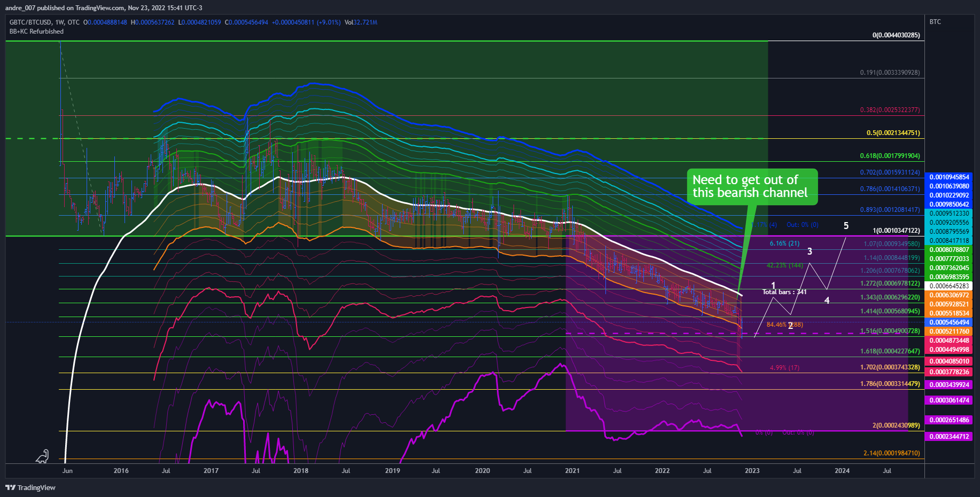Click Fibonacci level 0.893(0.0012081417)
This screenshot has height=497, width=980.
point(890,210)
